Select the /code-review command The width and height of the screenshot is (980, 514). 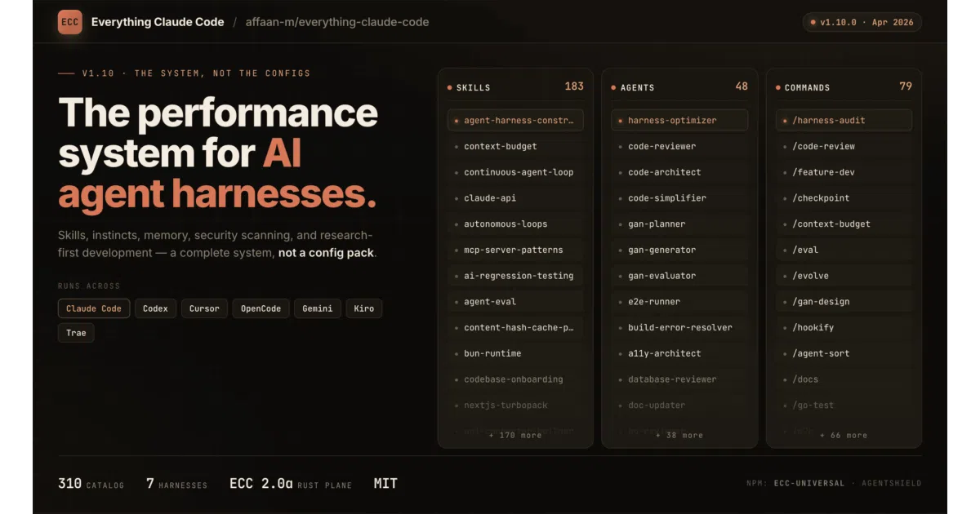[844, 147]
